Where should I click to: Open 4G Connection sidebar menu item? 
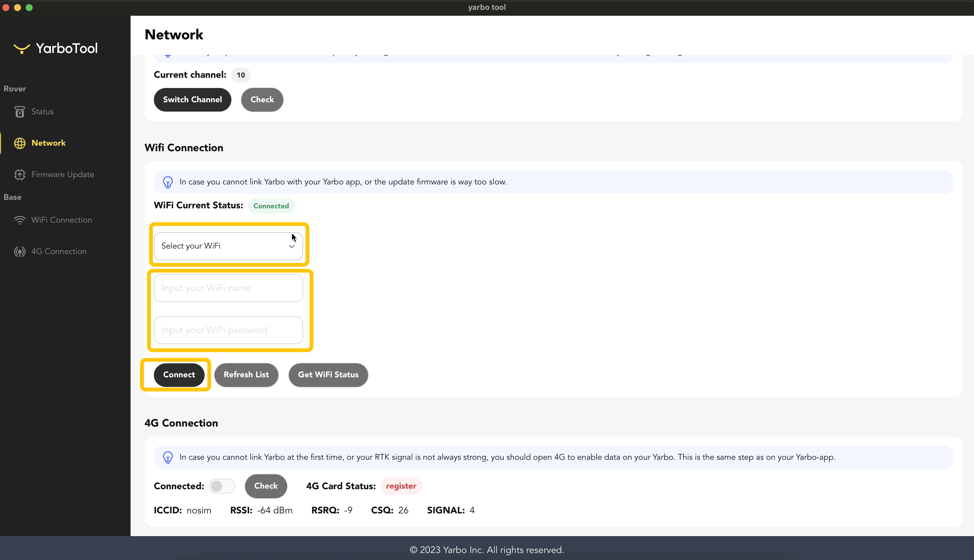[x=59, y=251]
